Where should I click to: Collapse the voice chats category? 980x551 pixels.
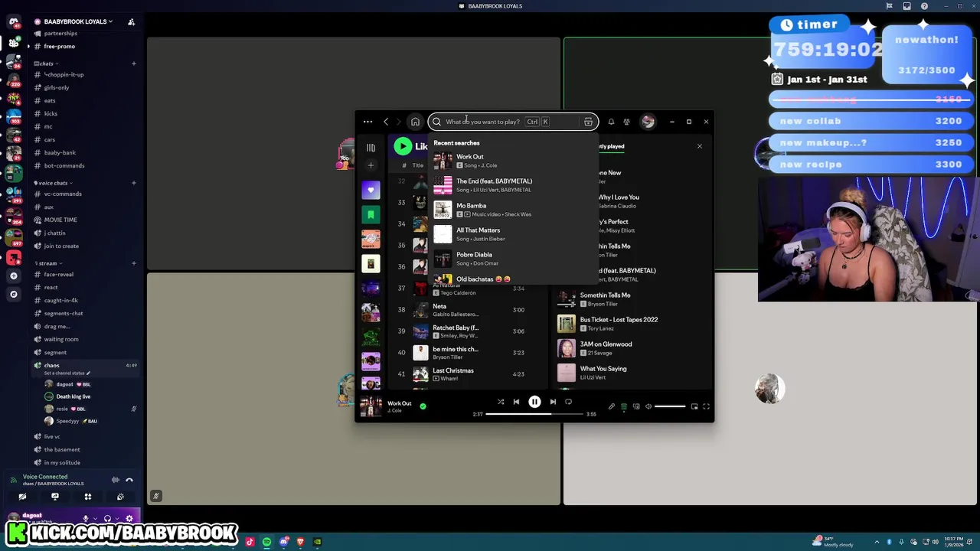tap(54, 183)
